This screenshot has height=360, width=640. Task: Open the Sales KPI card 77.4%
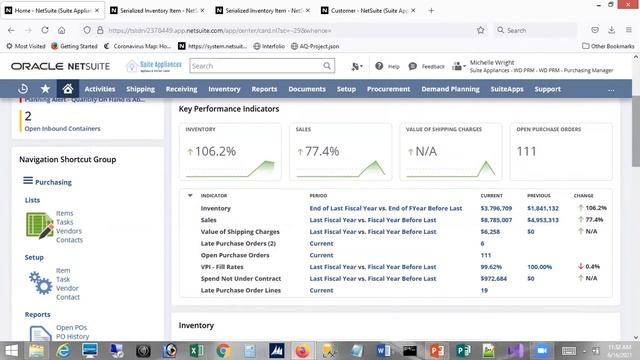click(x=340, y=151)
